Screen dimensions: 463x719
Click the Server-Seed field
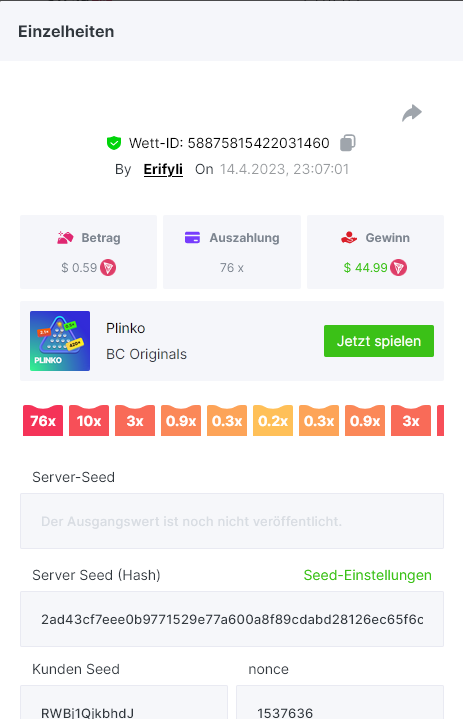[x=232, y=521]
